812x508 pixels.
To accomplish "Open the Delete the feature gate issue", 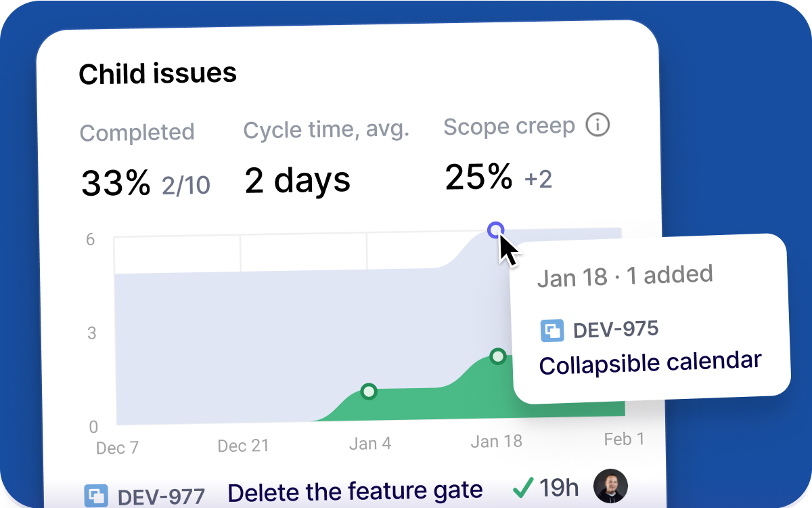I will coord(355,491).
